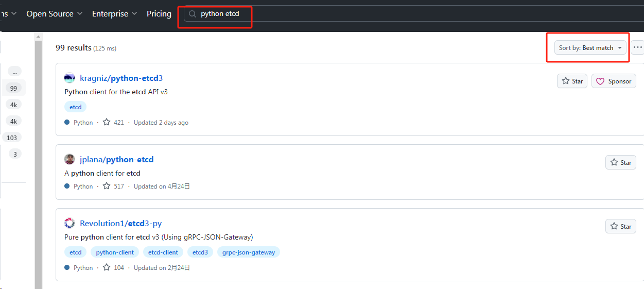Open the three-dot more options menu

click(x=637, y=47)
